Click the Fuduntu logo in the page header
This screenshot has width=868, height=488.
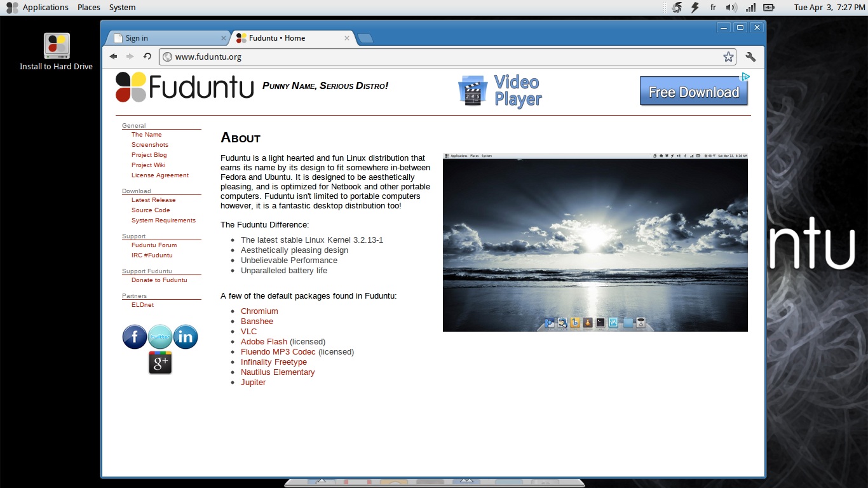tap(184, 87)
